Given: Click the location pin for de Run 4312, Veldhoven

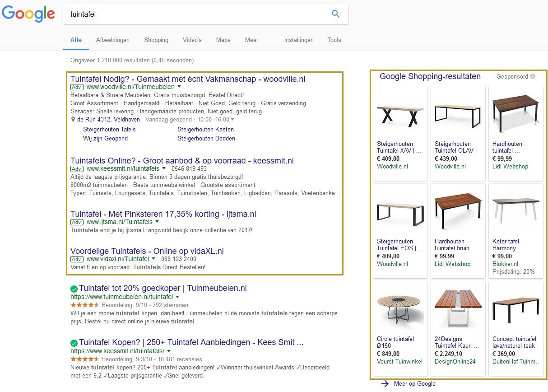Looking at the screenshot, I should click(73, 119).
